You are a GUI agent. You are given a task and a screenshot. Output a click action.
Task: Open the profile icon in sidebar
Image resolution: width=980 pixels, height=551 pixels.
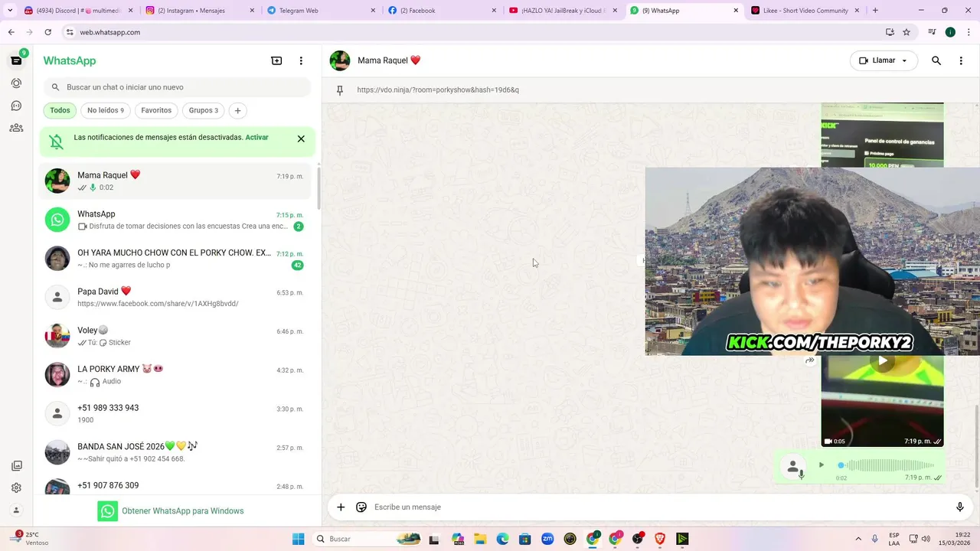(x=16, y=510)
